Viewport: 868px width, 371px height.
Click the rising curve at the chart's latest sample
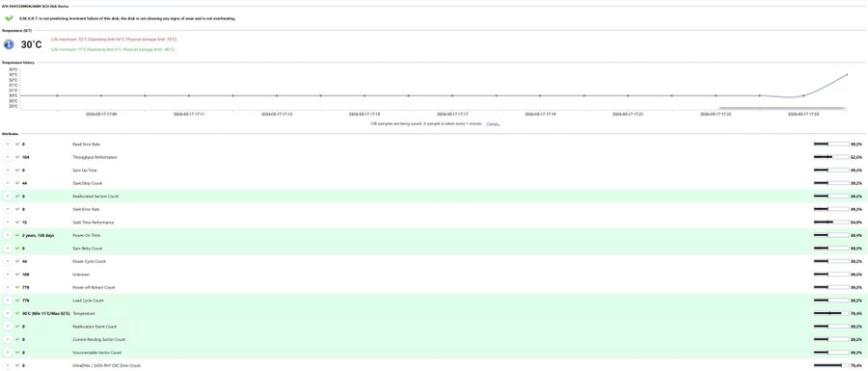click(847, 74)
